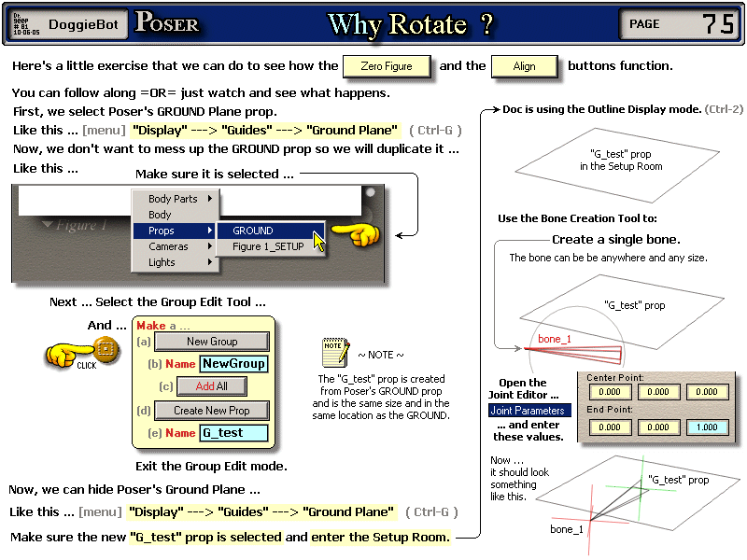This screenshot has height=560, width=747.
Task: Click the New Group button
Action: pos(212,342)
